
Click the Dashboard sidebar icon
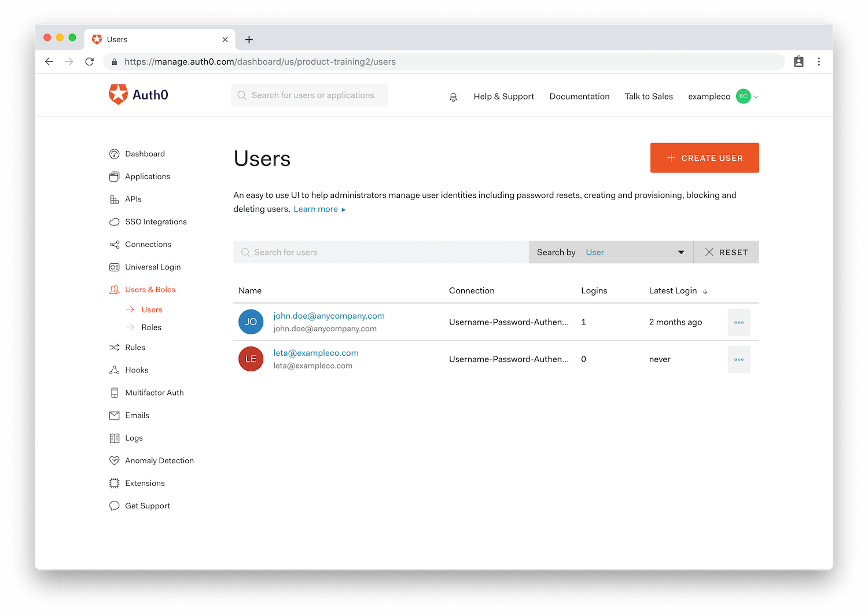115,154
